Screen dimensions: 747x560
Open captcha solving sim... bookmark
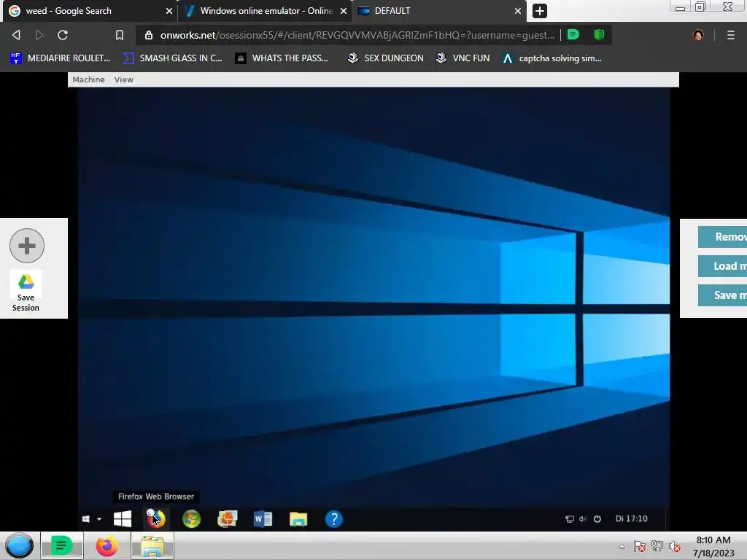tap(552, 58)
